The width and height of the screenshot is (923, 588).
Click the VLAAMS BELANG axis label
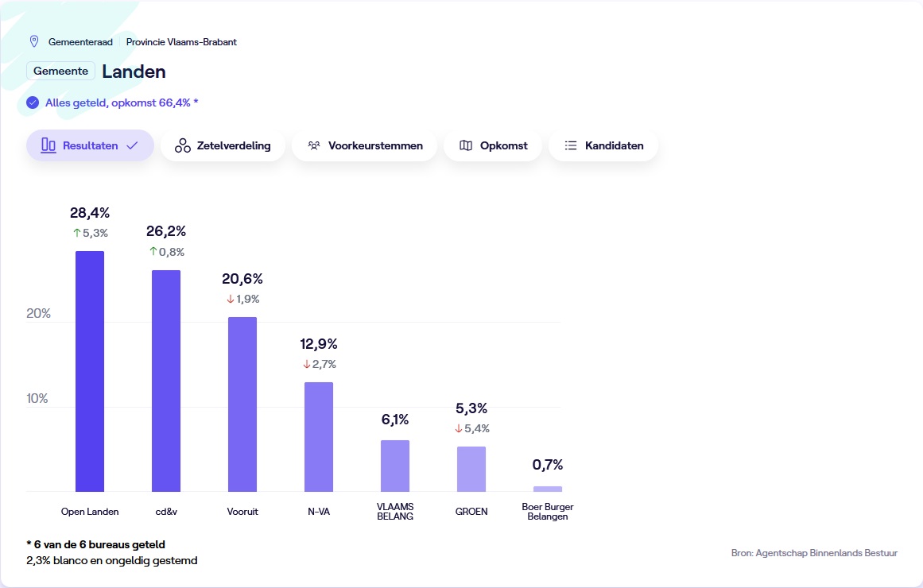[395, 512]
